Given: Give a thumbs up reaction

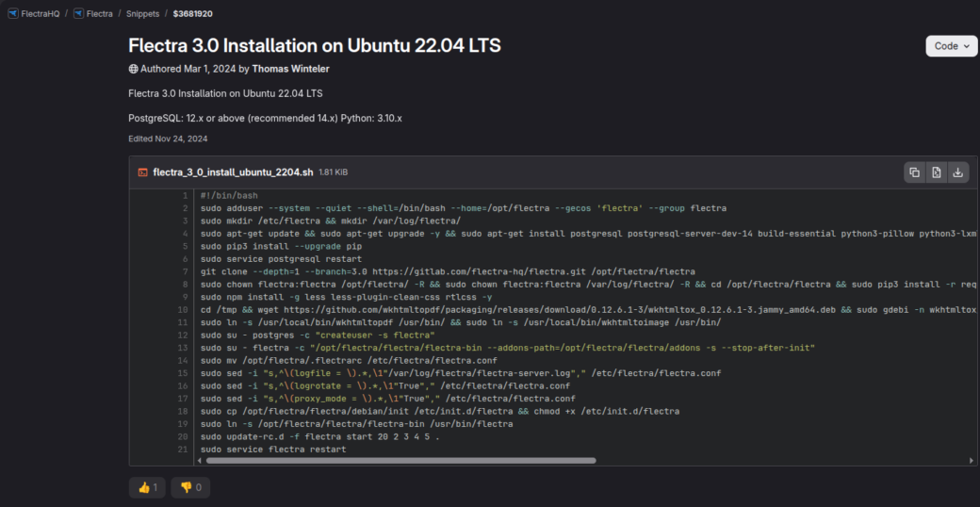Looking at the screenshot, I should click(x=148, y=487).
